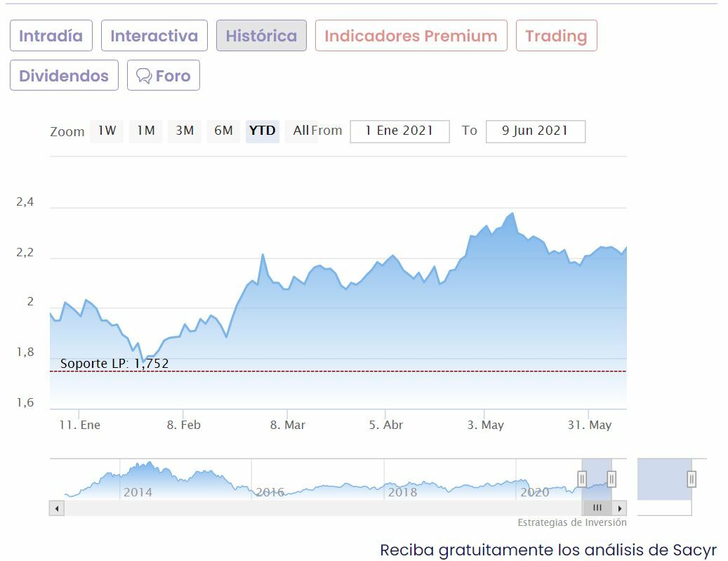Click the scrollbar thumb grip
This screenshot has height=561, width=728.
597,508
